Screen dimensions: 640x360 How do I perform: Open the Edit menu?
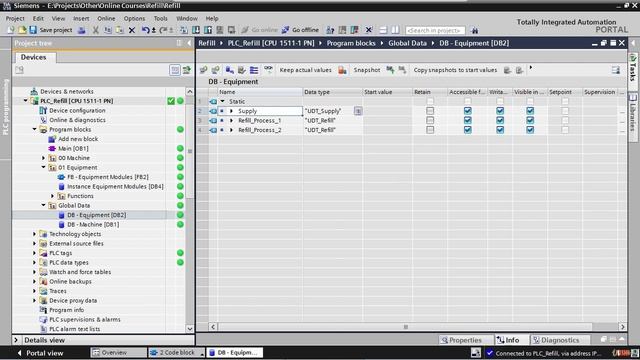38,18
